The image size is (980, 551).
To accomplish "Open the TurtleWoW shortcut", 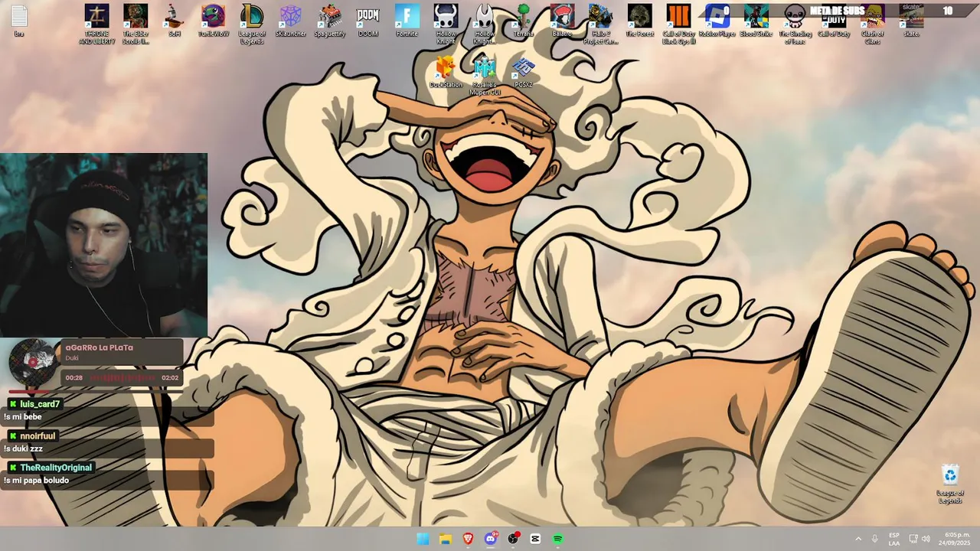I will click(x=214, y=21).
